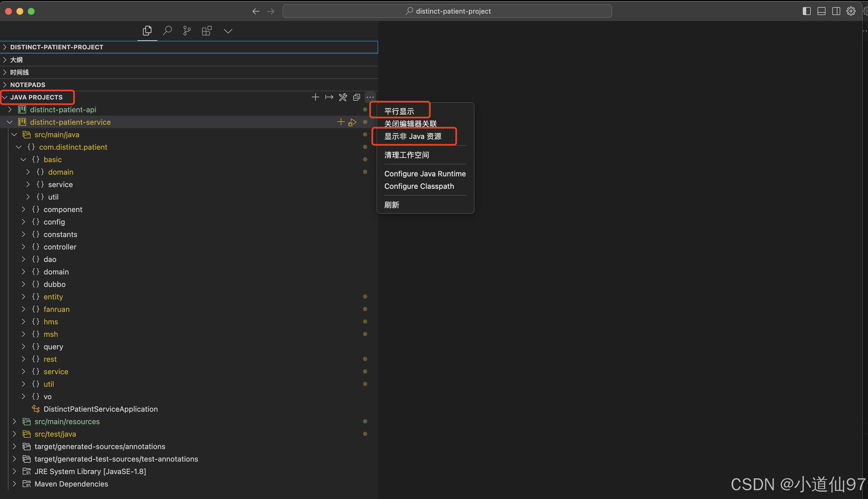This screenshot has width=868, height=499.
Task: Select 显示非 Java 资源 menu entry
Action: (x=412, y=136)
